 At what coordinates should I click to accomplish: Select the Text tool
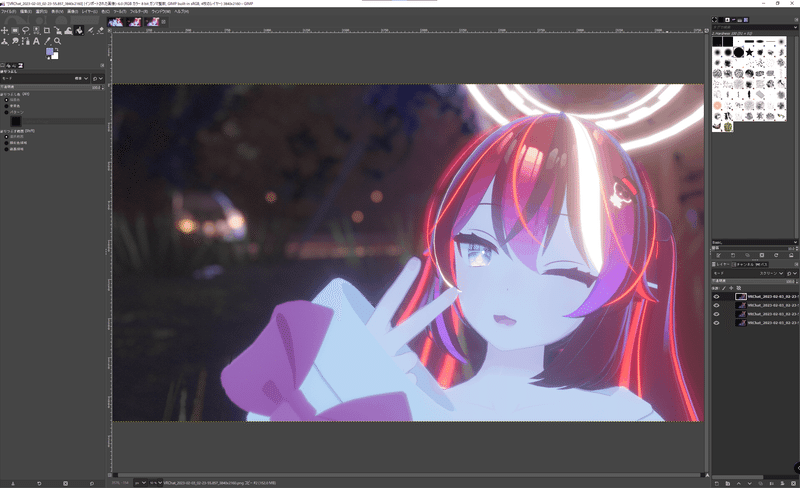point(36,41)
